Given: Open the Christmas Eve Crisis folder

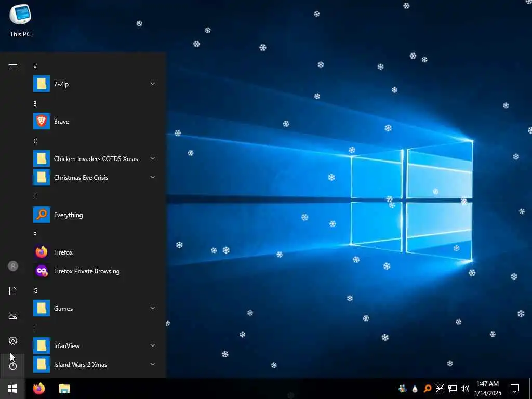Looking at the screenshot, I should (x=95, y=178).
